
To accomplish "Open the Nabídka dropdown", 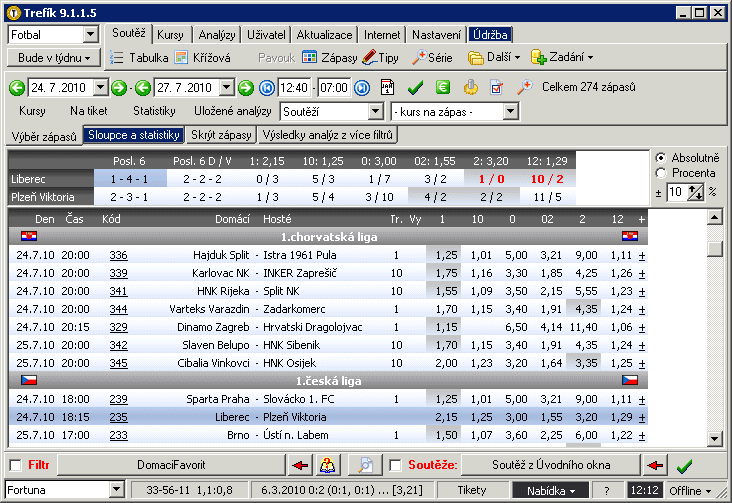I will pyautogui.click(x=551, y=490).
